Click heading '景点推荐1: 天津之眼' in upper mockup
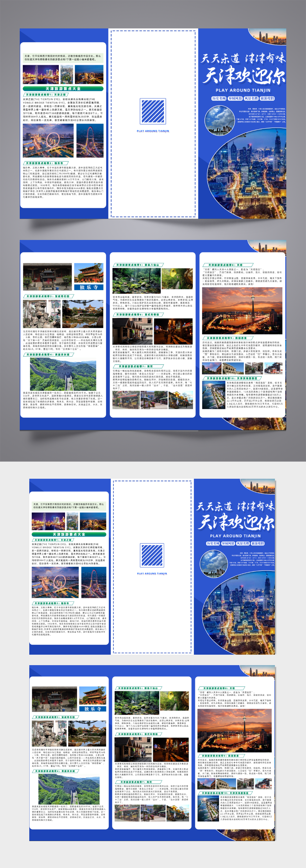 (46, 95)
